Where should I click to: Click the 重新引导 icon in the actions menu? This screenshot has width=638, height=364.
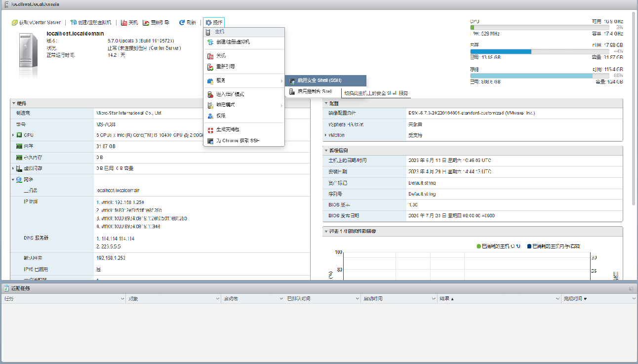210,67
